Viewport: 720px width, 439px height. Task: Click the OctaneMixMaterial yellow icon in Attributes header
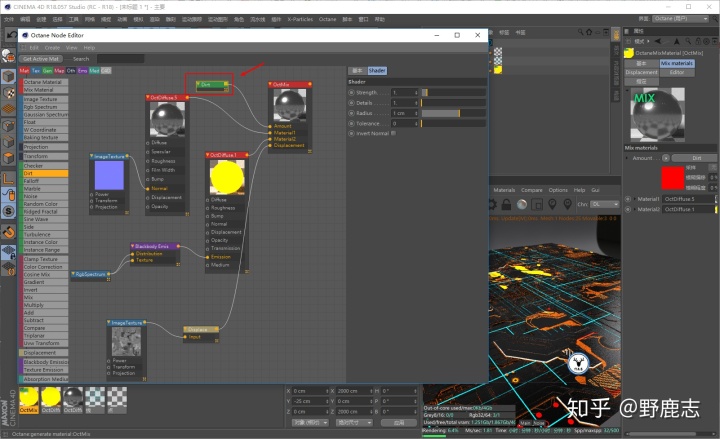[x=629, y=53]
